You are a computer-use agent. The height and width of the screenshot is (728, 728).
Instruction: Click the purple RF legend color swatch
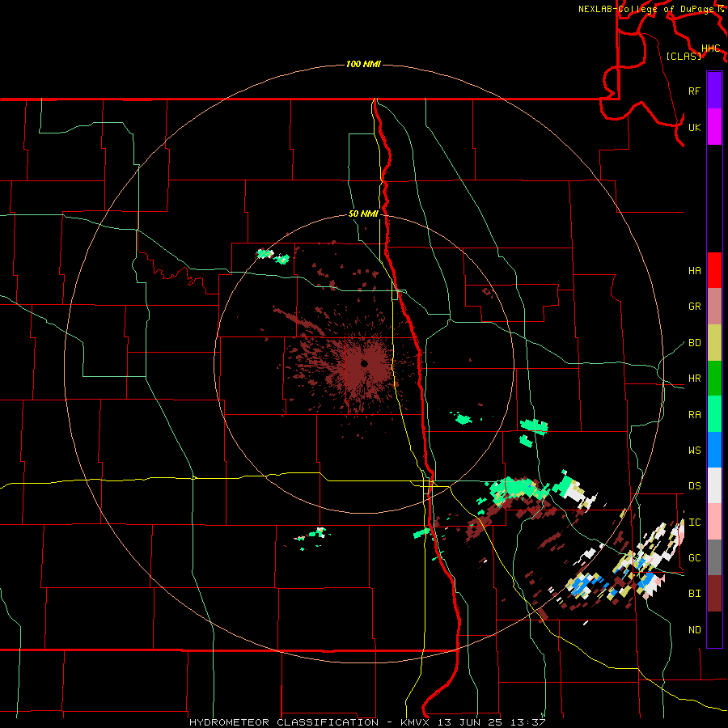pos(714,91)
